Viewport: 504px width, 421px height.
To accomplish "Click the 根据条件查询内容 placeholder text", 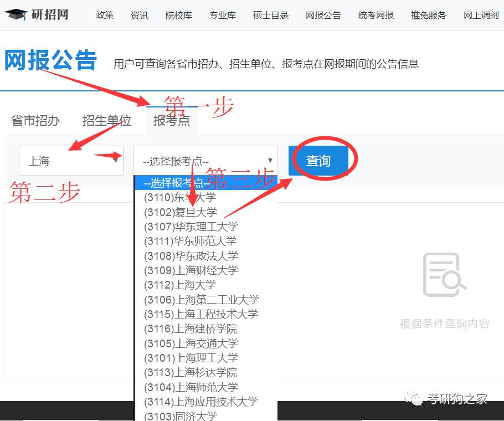I will 445,324.
